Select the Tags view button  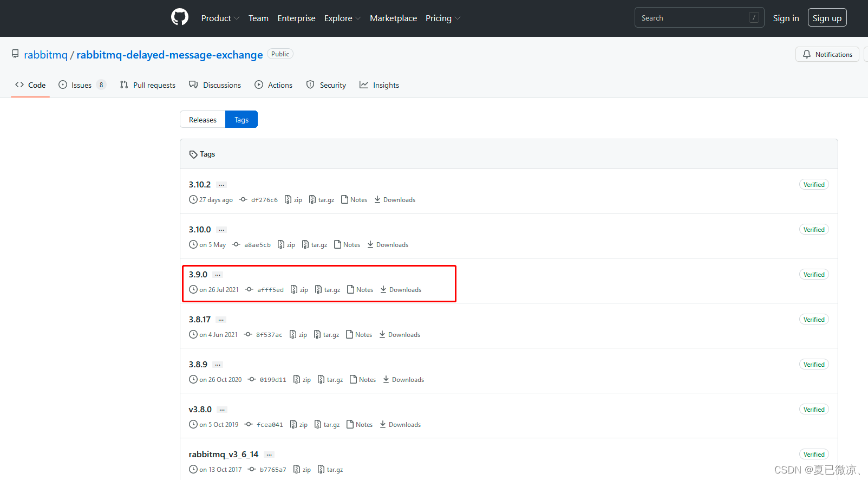coord(242,120)
